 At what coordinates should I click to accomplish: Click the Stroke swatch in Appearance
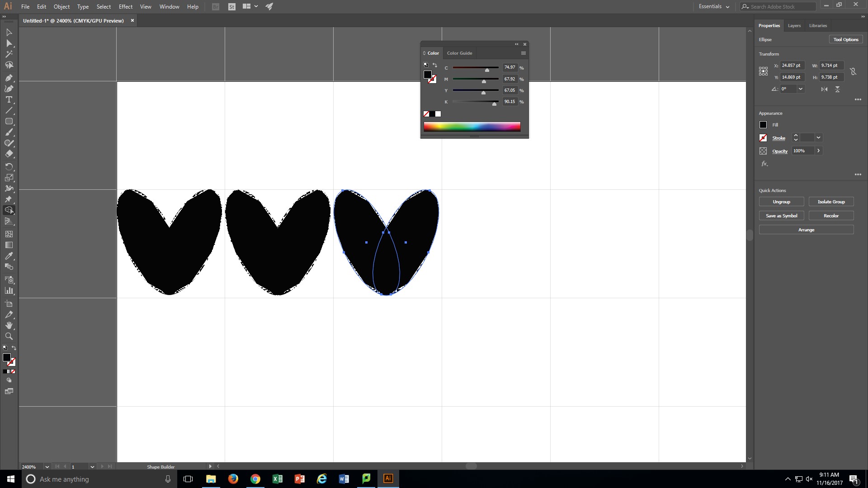coord(763,138)
